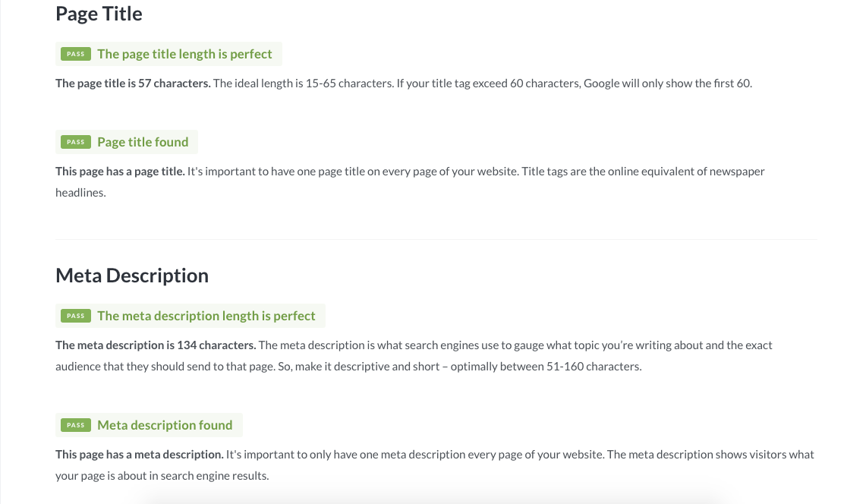Click the text 'optimally between 51-160 characters'

tap(545, 367)
